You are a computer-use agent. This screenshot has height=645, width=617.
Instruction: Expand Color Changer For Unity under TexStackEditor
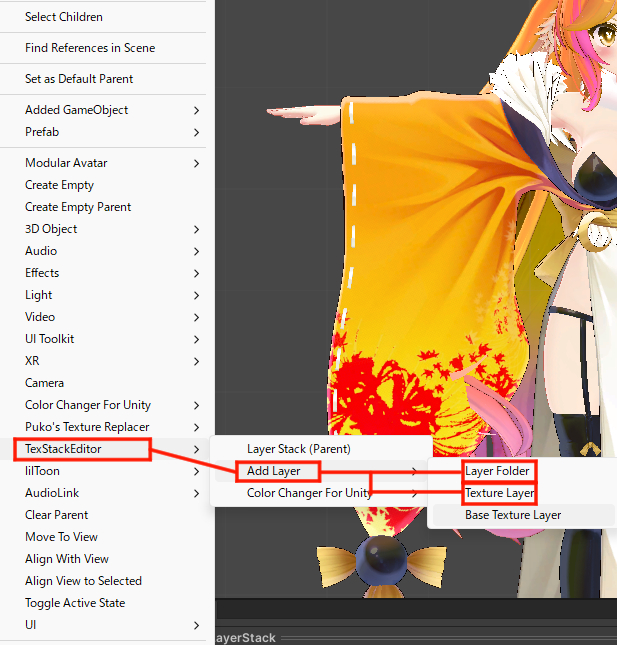[309, 493]
